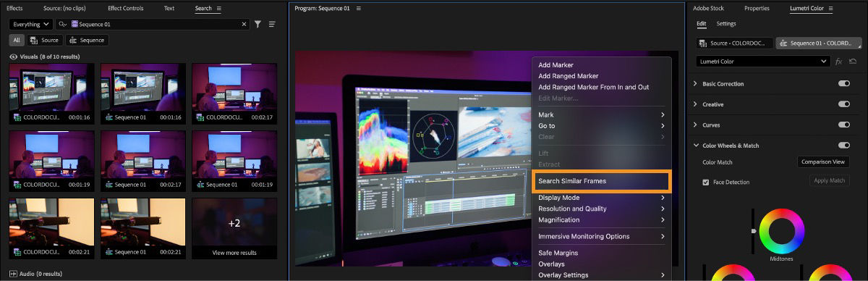Click the filter funnel icon in Search
The image size is (868, 281).
pos(258,24)
